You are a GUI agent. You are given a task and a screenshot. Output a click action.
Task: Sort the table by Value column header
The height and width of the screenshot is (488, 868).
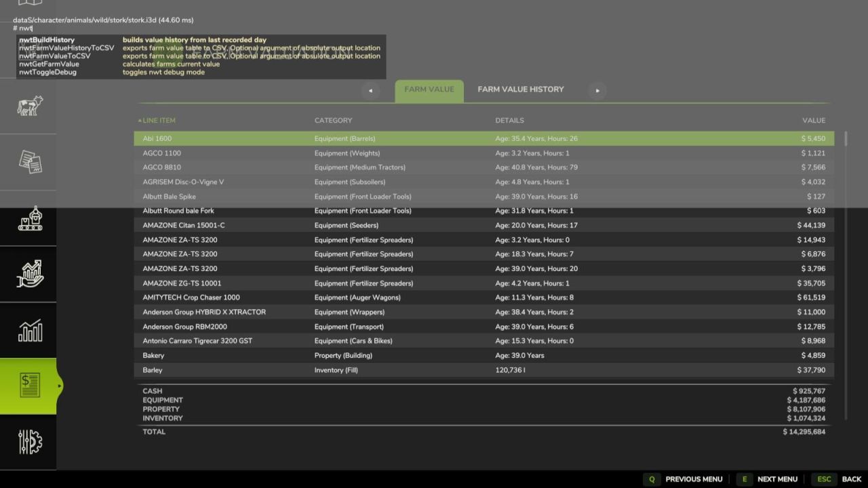814,121
